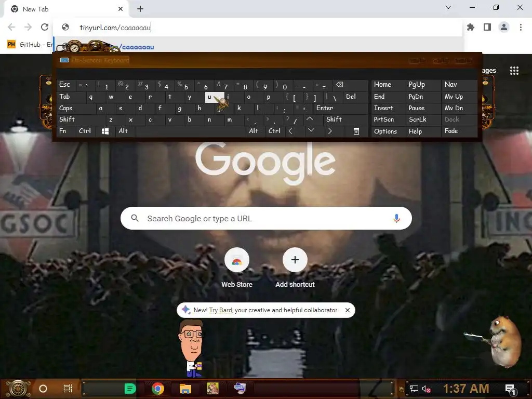Click the spacebar on the on-screen keyboard
The height and width of the screenshot is (399, 532).
click(190, 131)
